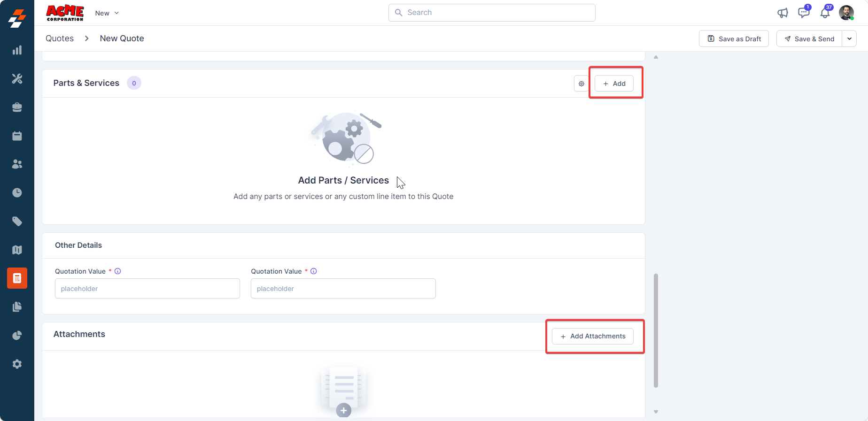Screen dimensions: 868x421
Task: Click the Save as Draft button
Action: 734,39
